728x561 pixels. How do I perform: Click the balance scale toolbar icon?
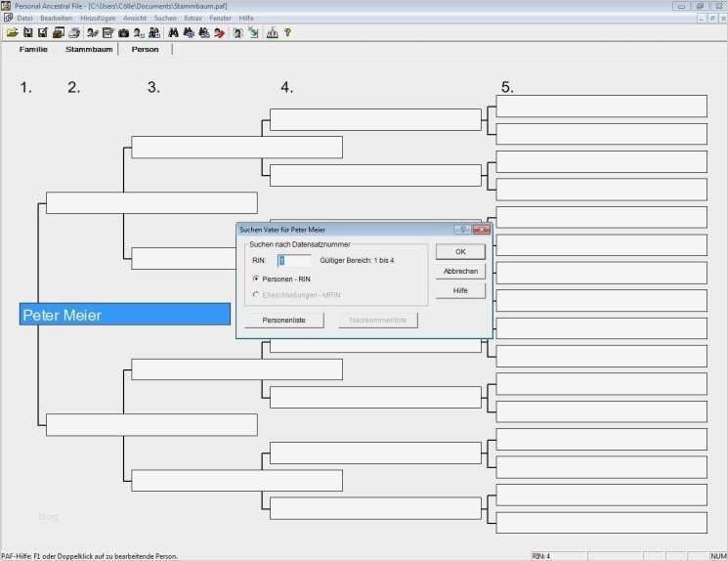(272, 32)
